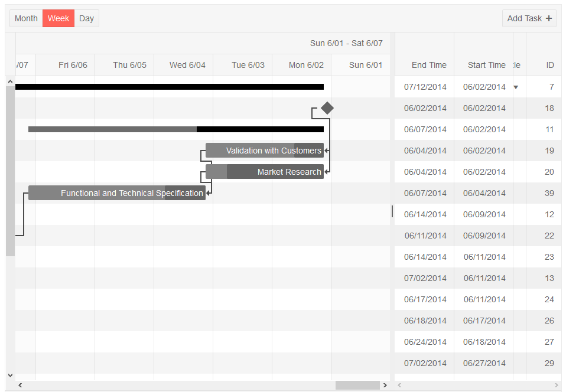Select the Validation with Customers task bar

click(264, 151)
